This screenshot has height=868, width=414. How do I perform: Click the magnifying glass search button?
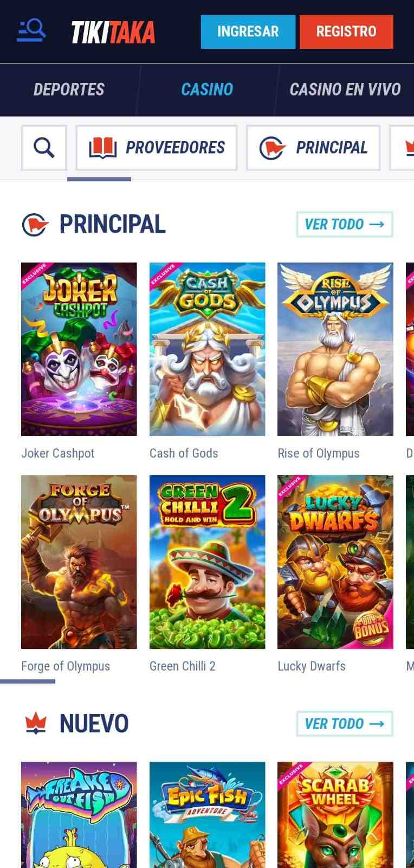(x=44, y=148)
